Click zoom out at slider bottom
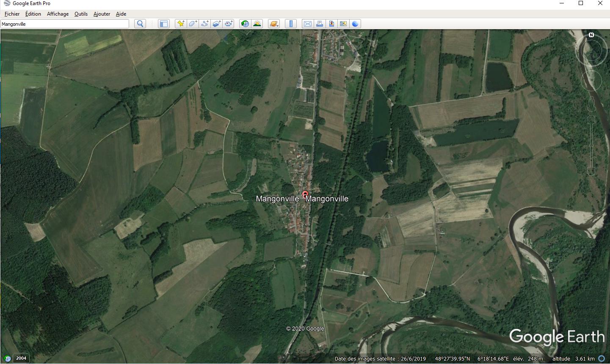This screenshot has height=364, width=610. coord(591,171)
